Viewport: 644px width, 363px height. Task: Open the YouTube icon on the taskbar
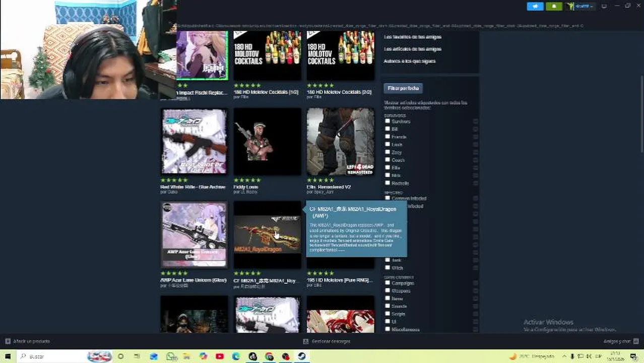pos(219,356)
